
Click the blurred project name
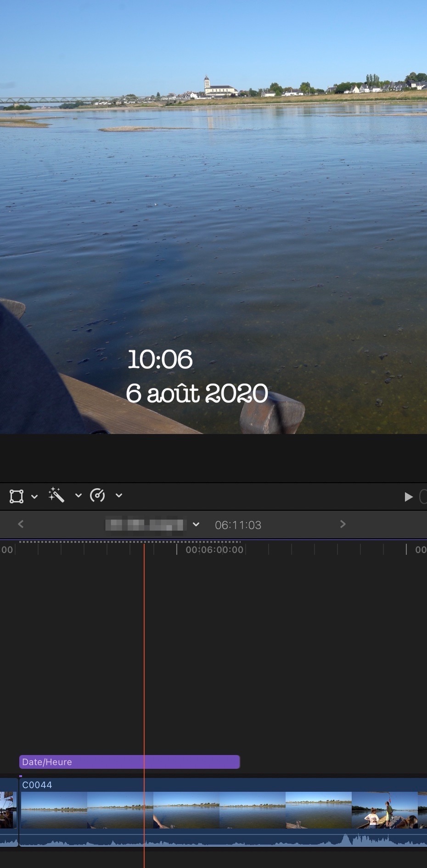pos(146,524)
